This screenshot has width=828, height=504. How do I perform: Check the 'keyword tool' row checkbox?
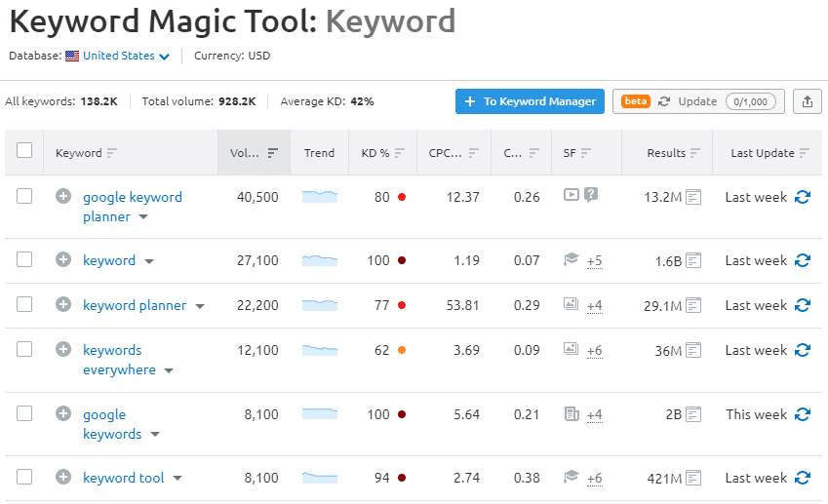coord(24,477)
